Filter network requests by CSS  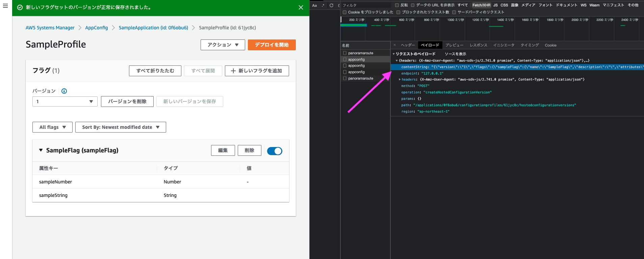[504, 5]
